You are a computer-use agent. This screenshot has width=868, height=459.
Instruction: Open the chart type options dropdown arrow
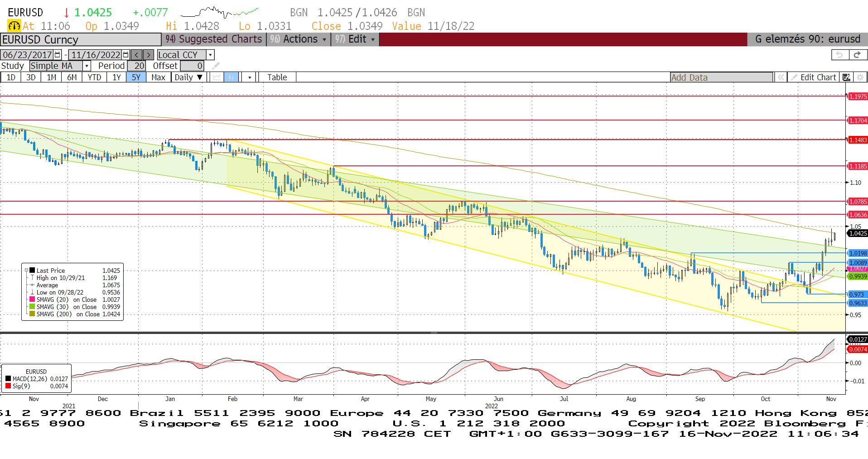[250, 77]
